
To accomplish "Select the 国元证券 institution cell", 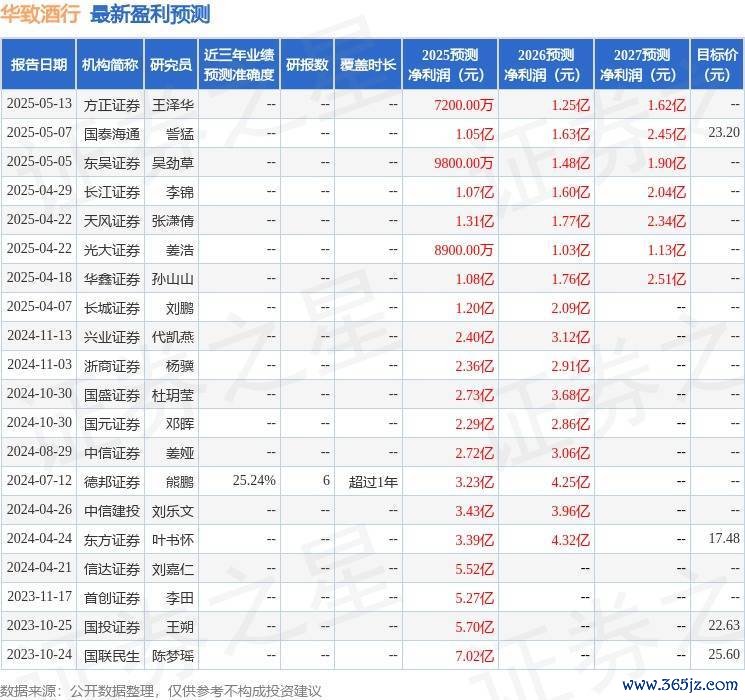I will 112,424.
